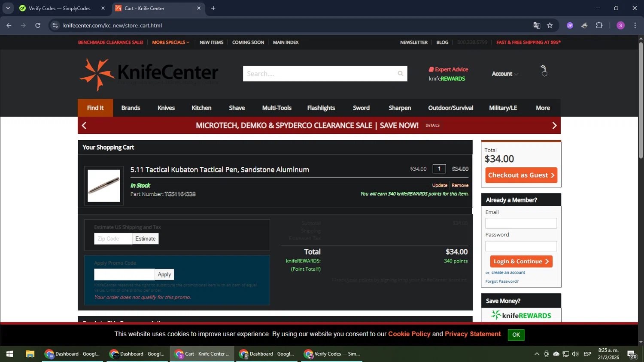Open the browser extensions puzzle icon
This screenshot has width=644, height=362.
[599, 25]
